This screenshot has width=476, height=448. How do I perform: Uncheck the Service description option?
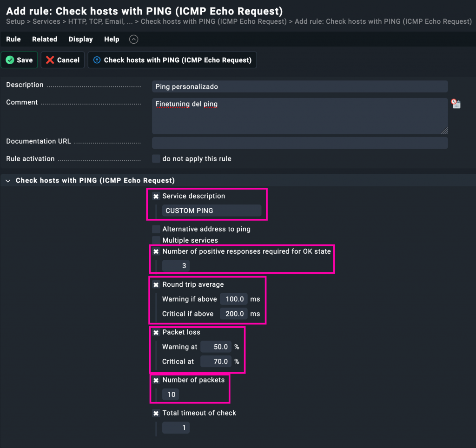[156, 197]
